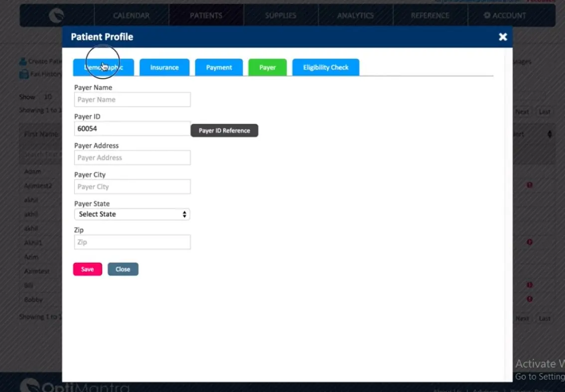The width and height of the screenshot is (565, 392).
Task: Open the Demographic tab
Action: (x=103, y=67)
